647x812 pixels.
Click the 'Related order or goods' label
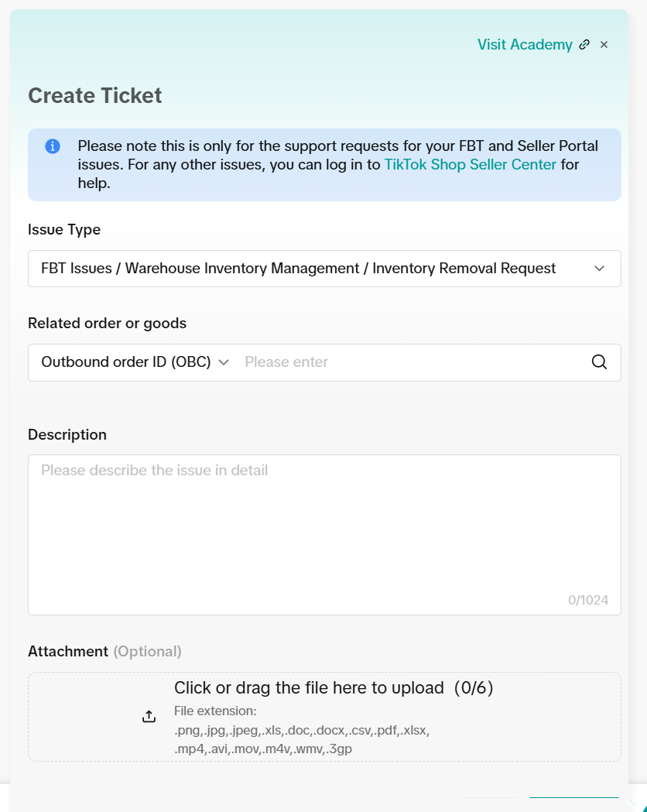click(107, 324)
